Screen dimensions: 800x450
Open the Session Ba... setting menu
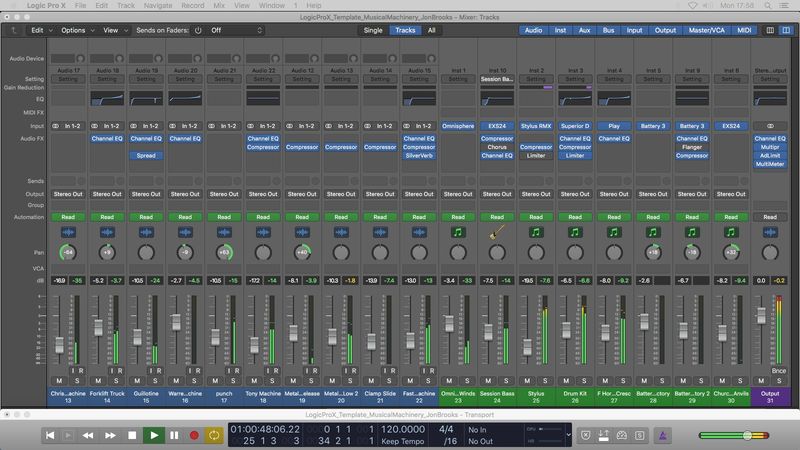497,79
